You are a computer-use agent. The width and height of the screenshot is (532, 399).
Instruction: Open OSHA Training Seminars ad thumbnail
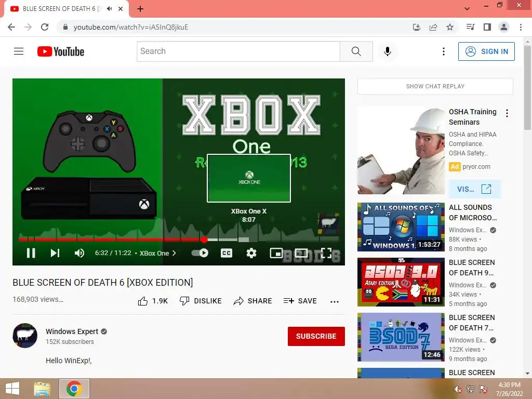click(401, 151)
